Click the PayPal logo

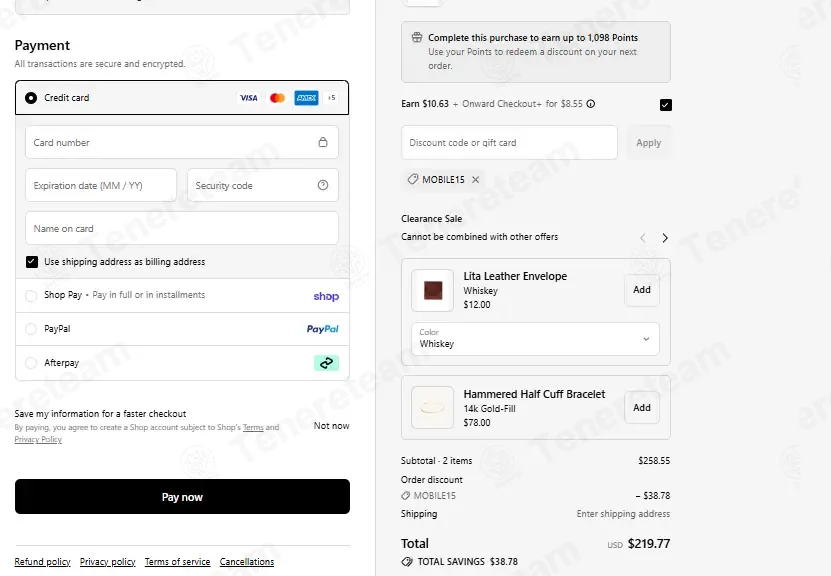coord(322,329)
